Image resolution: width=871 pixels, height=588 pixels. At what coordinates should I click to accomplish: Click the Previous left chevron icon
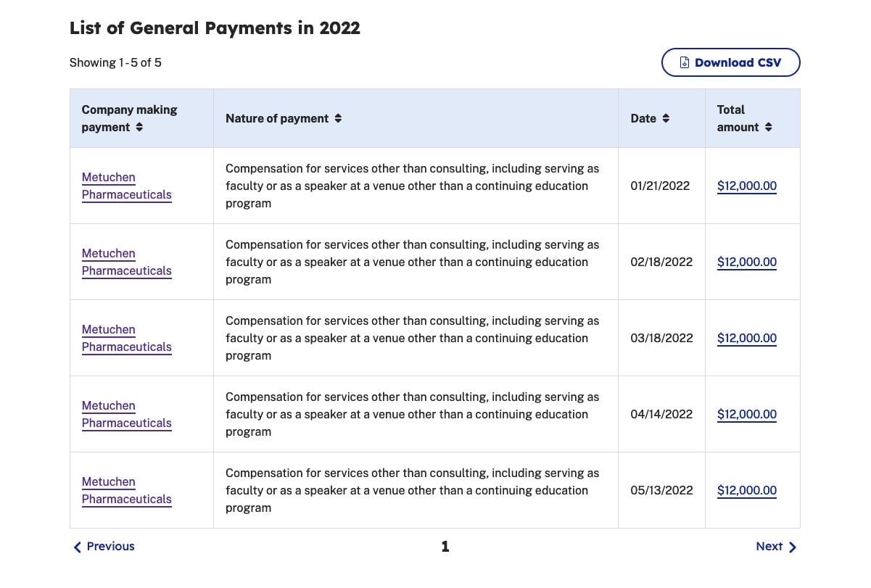78,547
